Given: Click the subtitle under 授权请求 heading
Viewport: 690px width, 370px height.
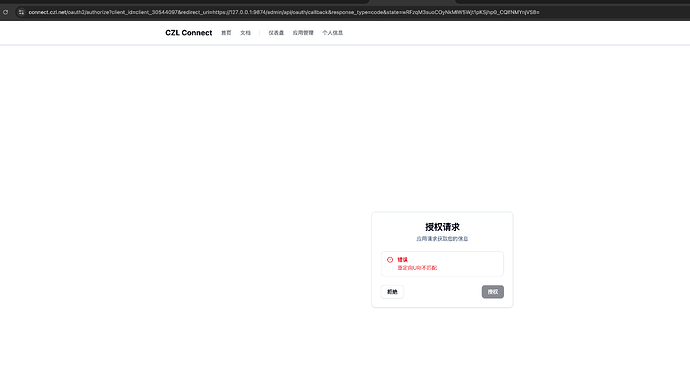Looking at the screenshot, I should 442,239.
